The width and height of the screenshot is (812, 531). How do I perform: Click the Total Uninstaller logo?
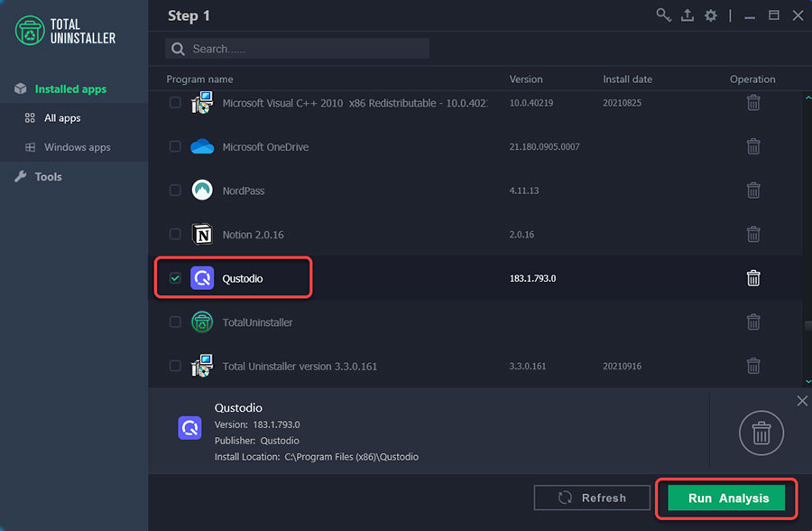tap(65, 31)
